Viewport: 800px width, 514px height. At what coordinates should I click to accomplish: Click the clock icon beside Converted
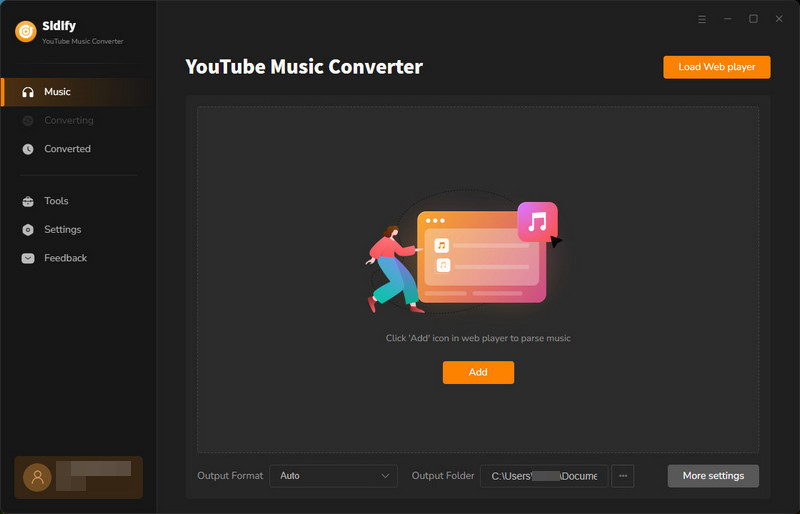click(28, 149)
